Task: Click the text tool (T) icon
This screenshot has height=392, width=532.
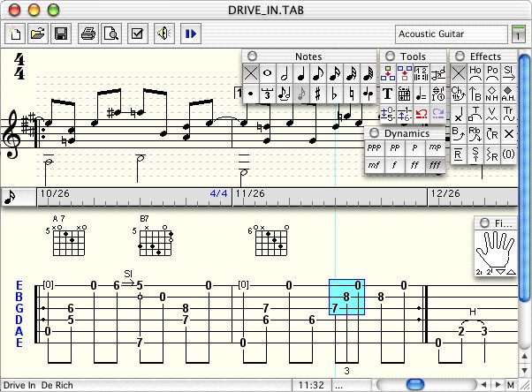Action: click(x=388, y=94)
